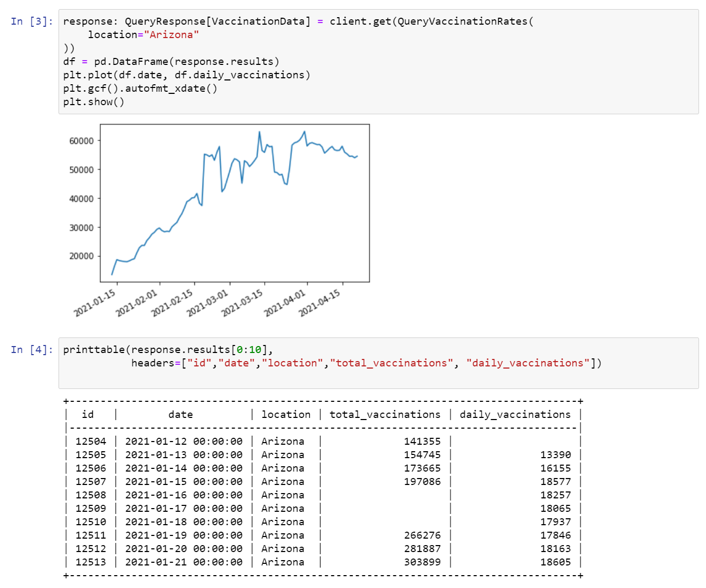This screenshot has width=706, height=588.
Task: Click daily vaccinations value 17846
Action: click(556, 535)
